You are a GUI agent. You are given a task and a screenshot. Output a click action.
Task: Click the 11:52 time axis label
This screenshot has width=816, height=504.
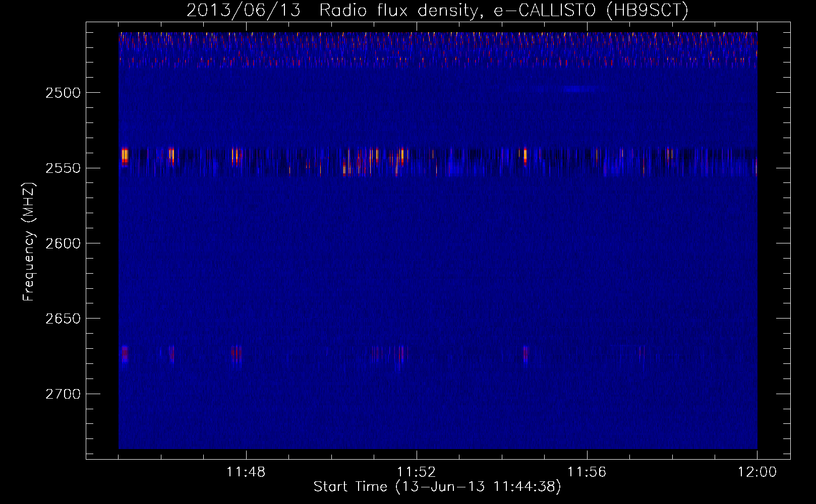(417, 472)
